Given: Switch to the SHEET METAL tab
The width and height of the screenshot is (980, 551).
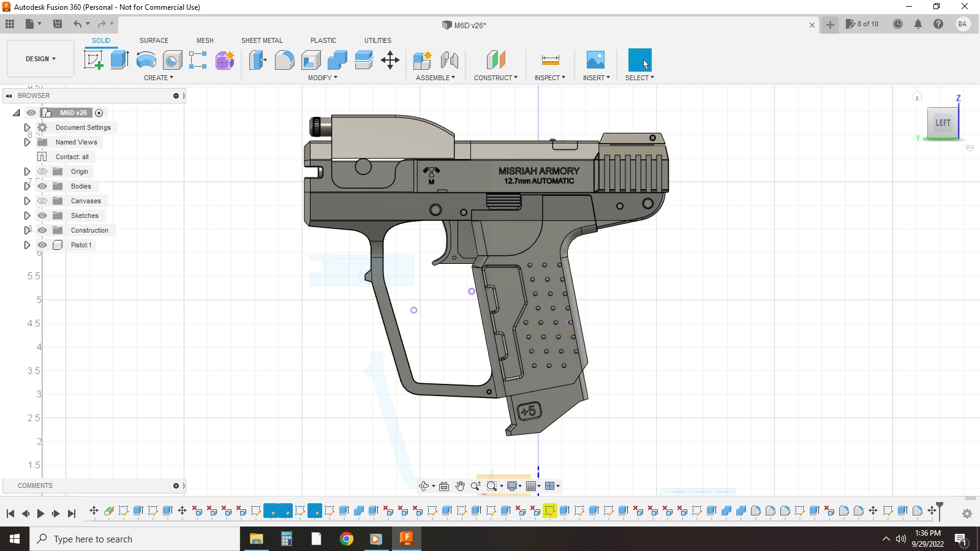Looking at the screenshot, I should pos(262,40).
